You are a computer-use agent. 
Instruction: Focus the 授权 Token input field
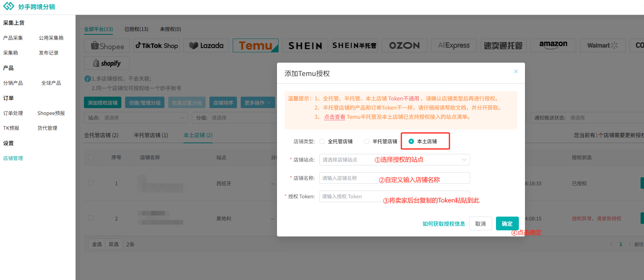(394, 196)
